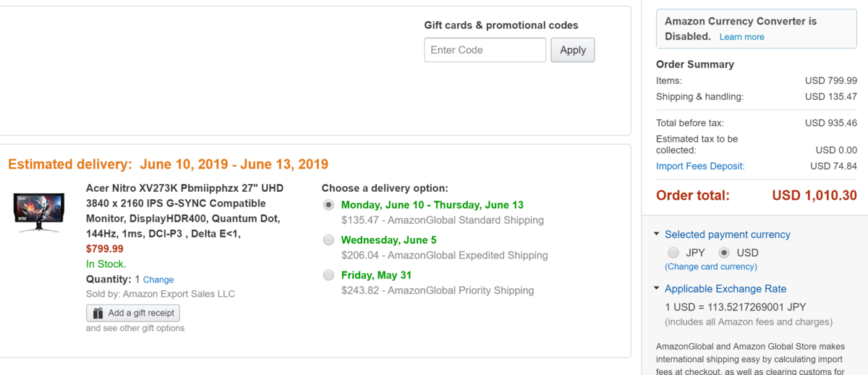The height and width of the screenshot is (375, 868).
Task: Open Learn more about Currency Converter
Action: point(741,37)
